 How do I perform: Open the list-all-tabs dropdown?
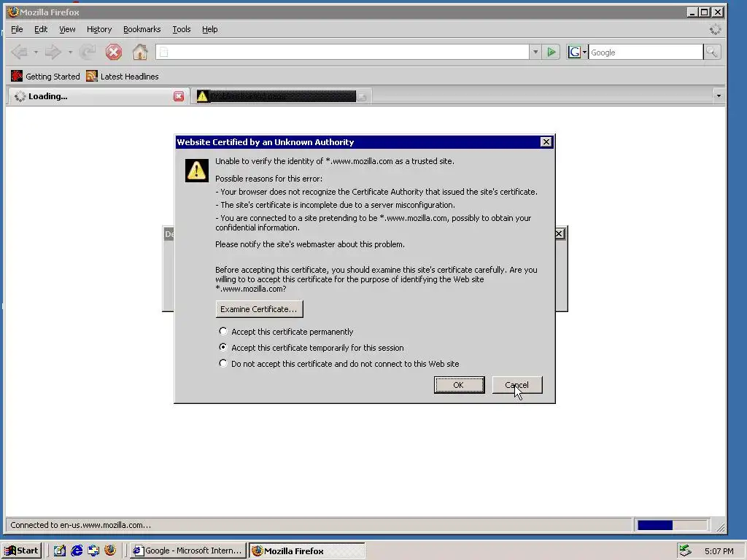[719, 96]
